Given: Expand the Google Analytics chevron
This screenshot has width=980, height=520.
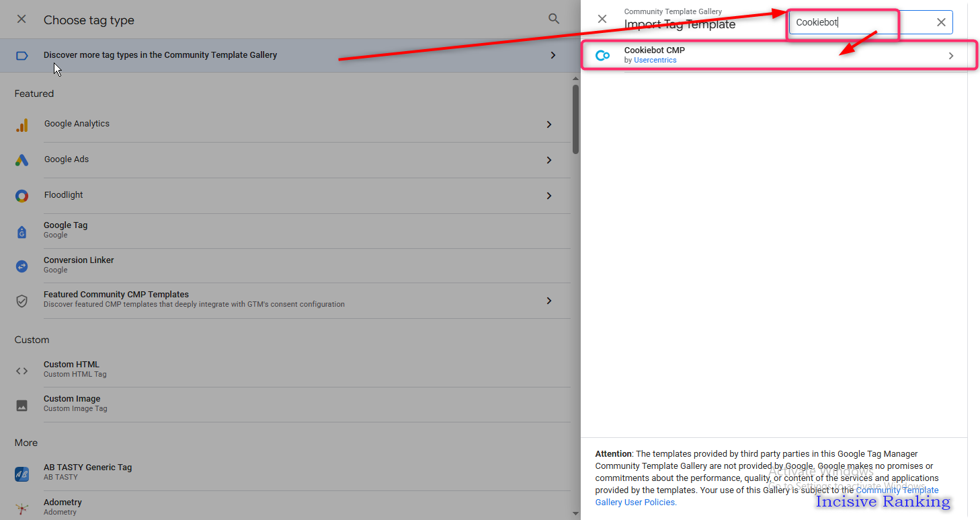Looking at the screenshot, I should click(549, 124).
